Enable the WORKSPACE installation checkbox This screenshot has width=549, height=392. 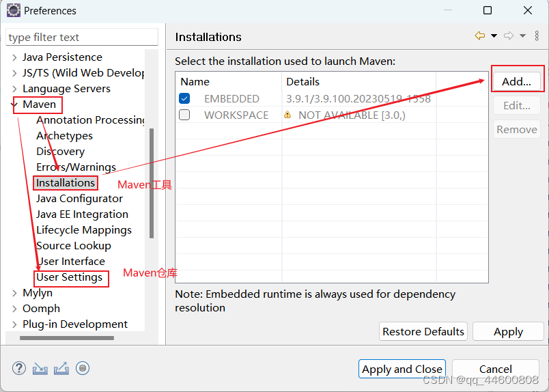pyautogui.click(x=184, y=115)
